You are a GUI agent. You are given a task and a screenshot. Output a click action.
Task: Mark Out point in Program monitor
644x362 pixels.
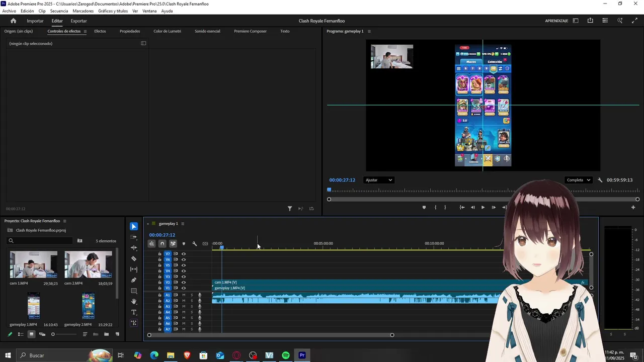[445, 207]
